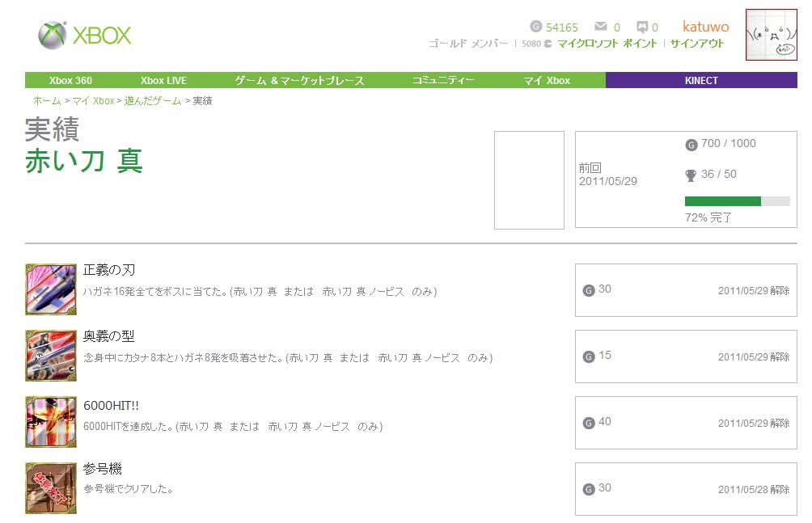Click the G icon in 参号機 row
Screen dimensions: 812x523
pos(589,489)
